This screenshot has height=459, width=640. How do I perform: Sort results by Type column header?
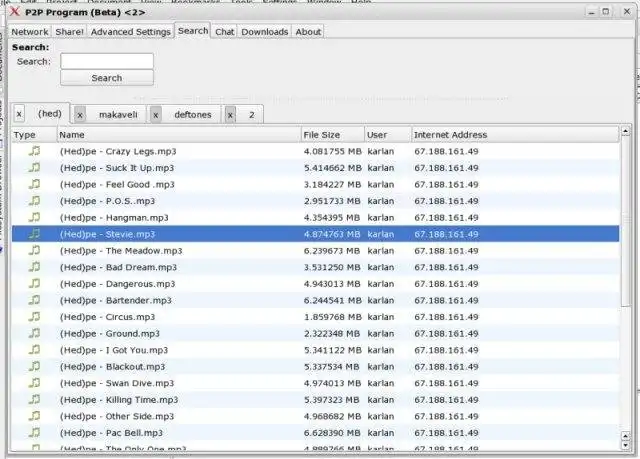(x=34, y=135)
